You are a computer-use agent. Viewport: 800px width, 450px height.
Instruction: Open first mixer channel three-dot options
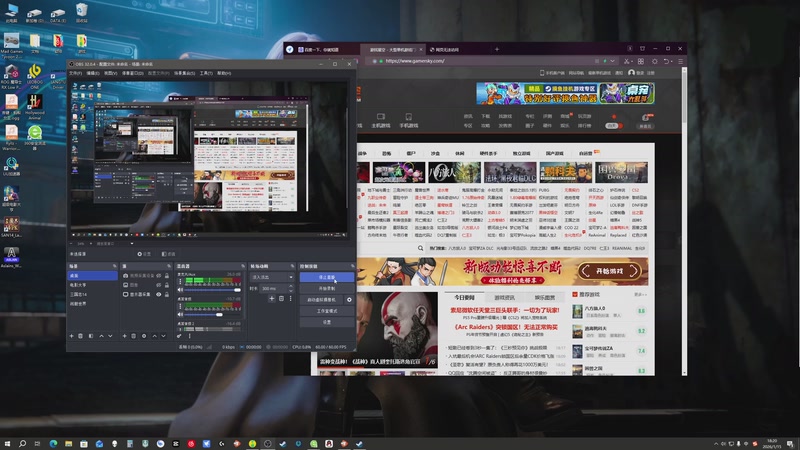pos(180,281)
